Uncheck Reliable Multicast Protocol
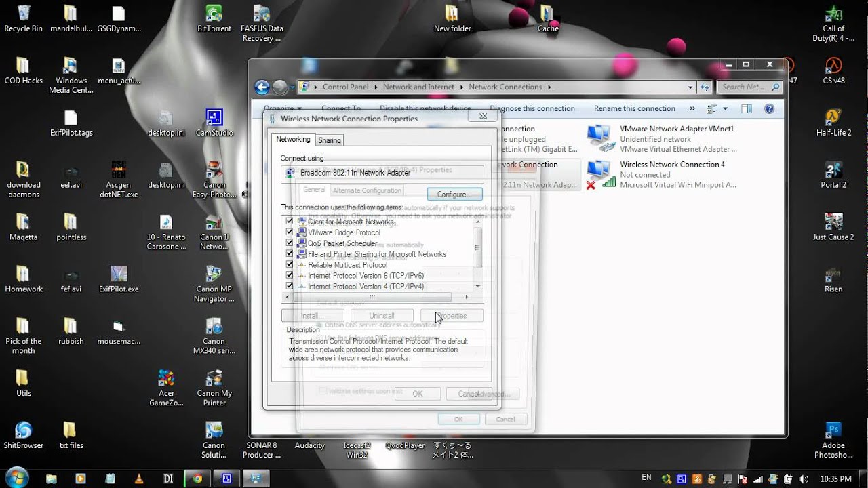Image resolution: width=868 pixels, height=488 pixels. pos(290,265)
